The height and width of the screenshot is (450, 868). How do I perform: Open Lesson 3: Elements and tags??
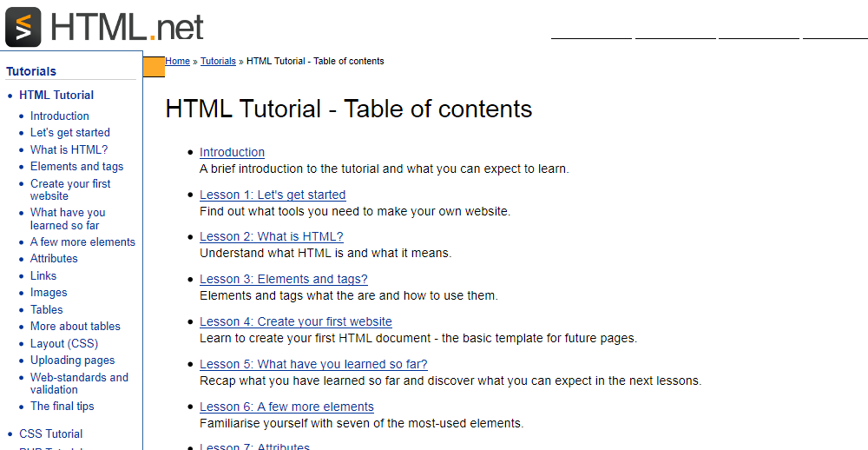[x=284, y=280]
